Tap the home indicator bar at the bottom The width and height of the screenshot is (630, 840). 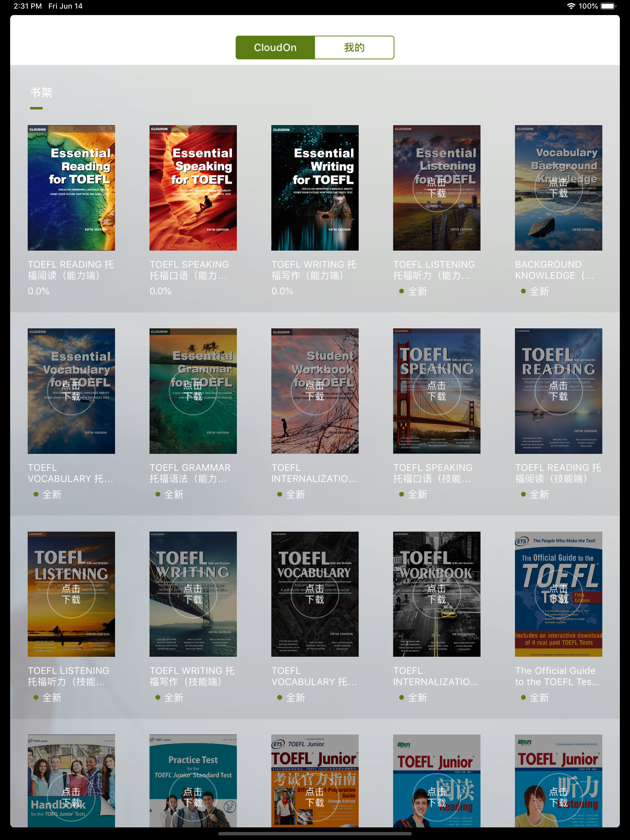click(315, 834)
